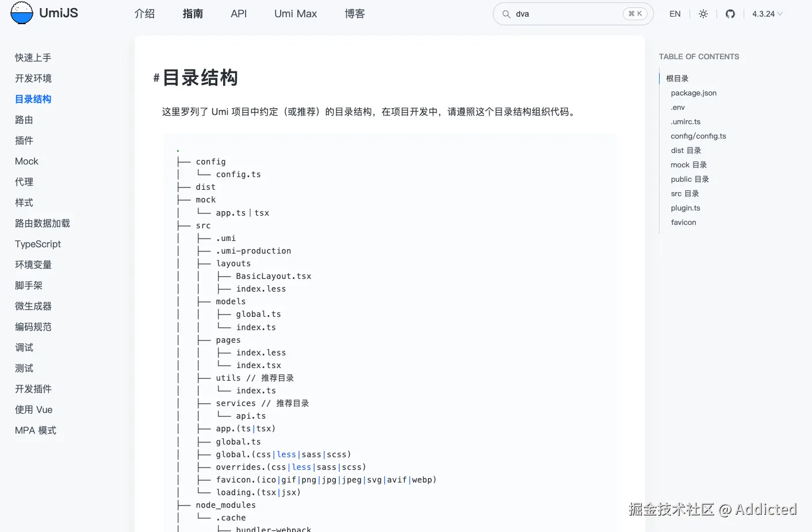
Task: Jump to dist 目录 in contents
Action: (x=686, y=150)
